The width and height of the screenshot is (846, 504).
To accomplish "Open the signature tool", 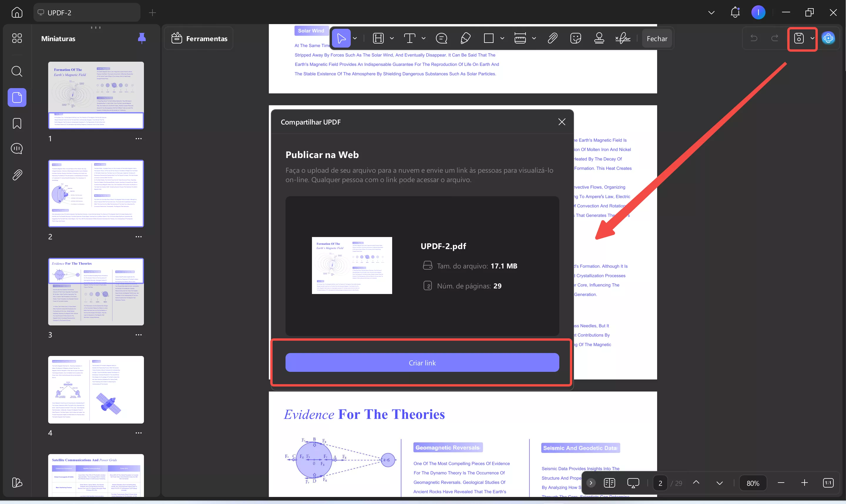I will [622, 38].
